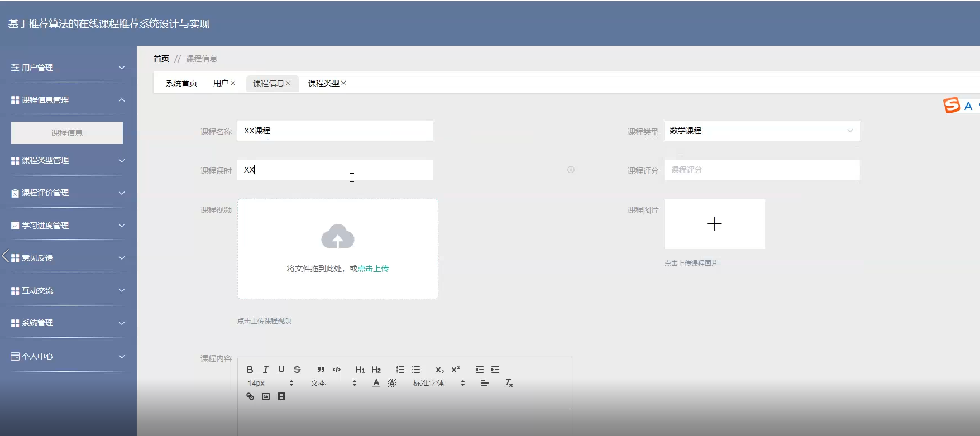Increase indent in editor
This screenshot has width=980, height=436.
pos(495,370)
